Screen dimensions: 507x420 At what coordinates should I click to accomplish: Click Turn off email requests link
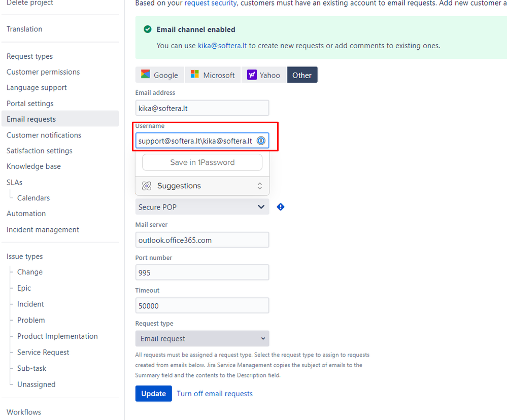click(x=215, y=394)
